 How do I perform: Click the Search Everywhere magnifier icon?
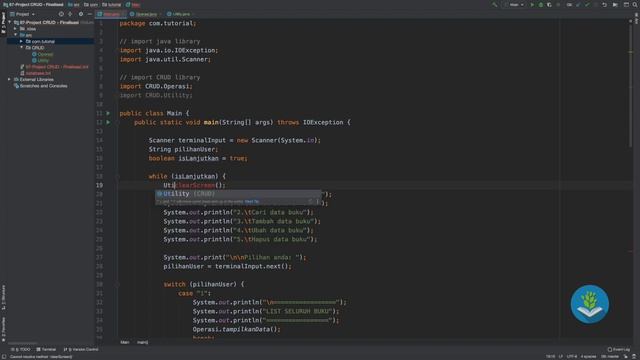635,5
